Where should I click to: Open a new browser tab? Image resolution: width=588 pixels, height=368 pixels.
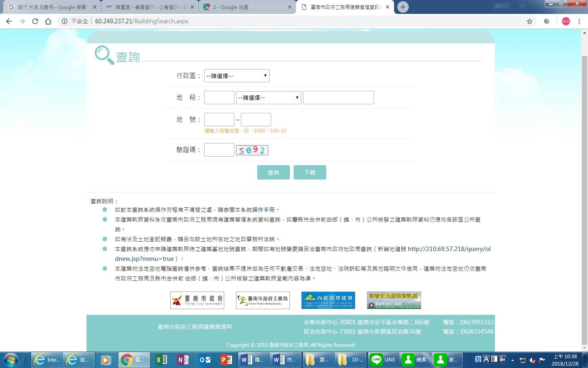click(x=403, y=7)
